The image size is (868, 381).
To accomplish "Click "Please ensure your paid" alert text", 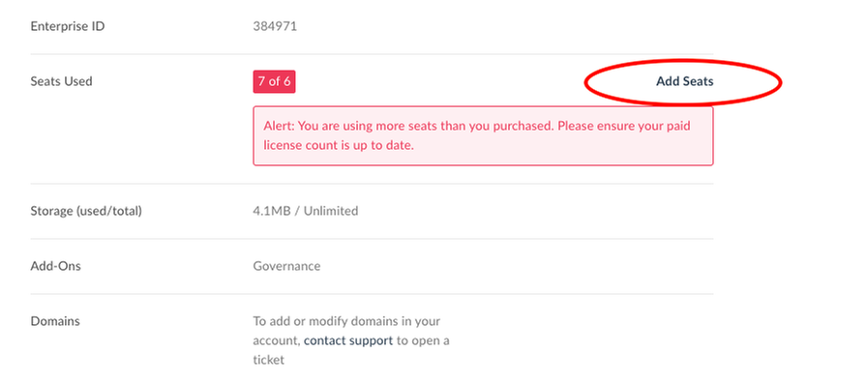I will pos(624,126).
